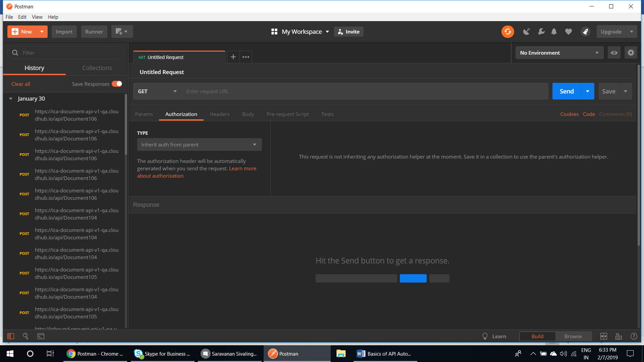Viewport: 644px width, 362px height.
Task: Open the Code link
Action: 589,114
